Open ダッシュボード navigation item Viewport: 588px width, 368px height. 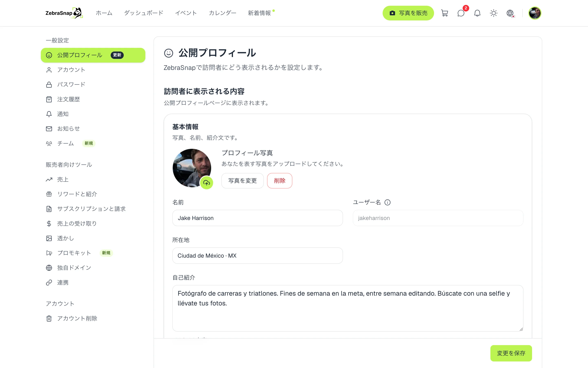click(144, 13)
